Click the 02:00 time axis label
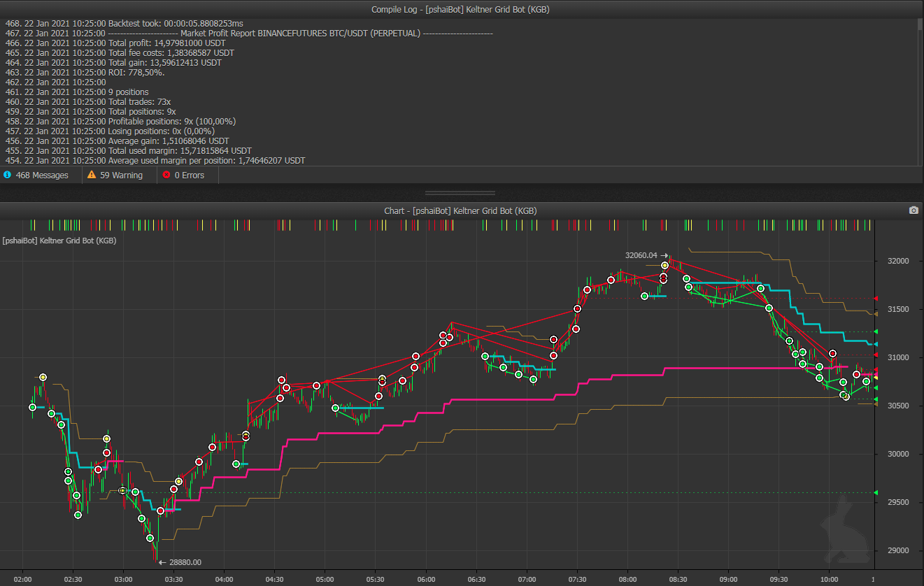The height and width of the screenshot is (586, 924). click(x=23, y=579)
